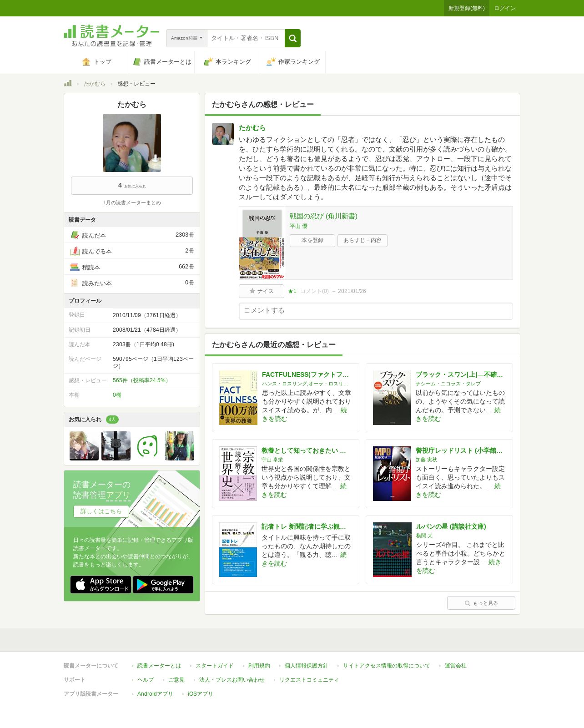Open ルパンの星 (講談社文庫) title link
This screenshot has height=728, width=584.
point(451,526)
